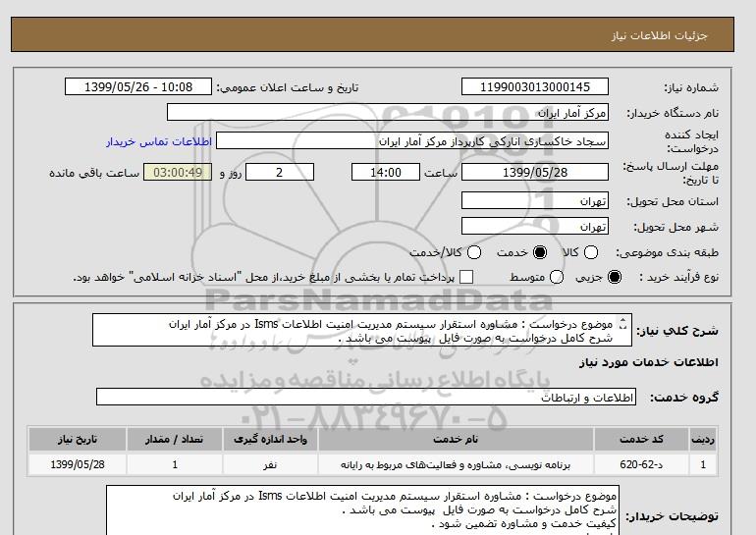Click the table date cell 1399/05/28
The image size is (756, 535).
[x=78, y=464]
